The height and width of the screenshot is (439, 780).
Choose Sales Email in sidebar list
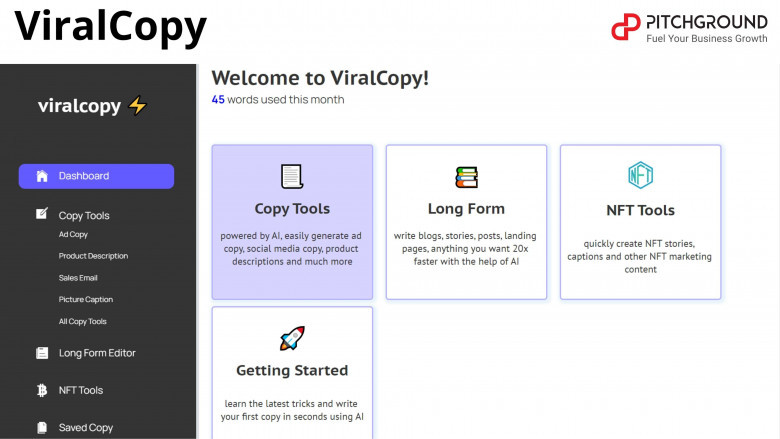pyautogui.click(x=78, y=278)
